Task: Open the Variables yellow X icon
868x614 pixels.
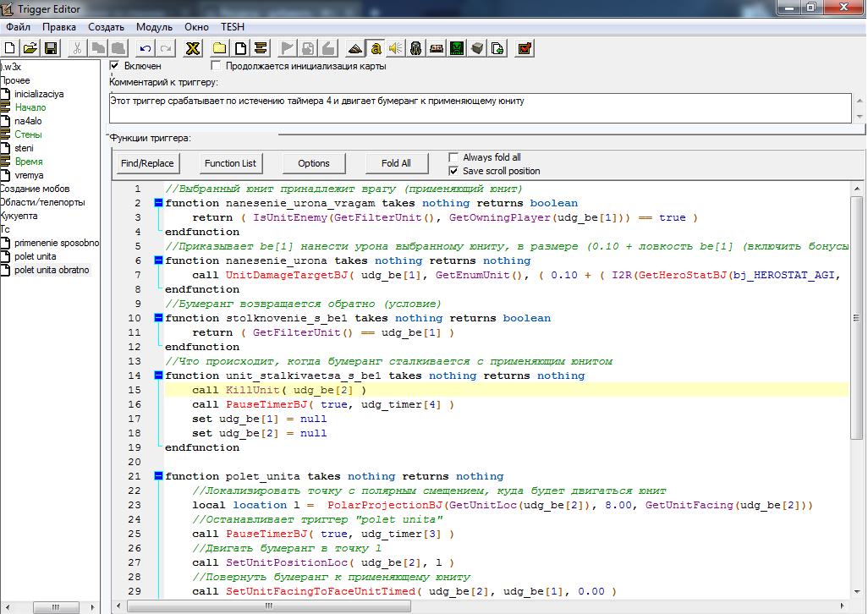Action: click(193, 48)
